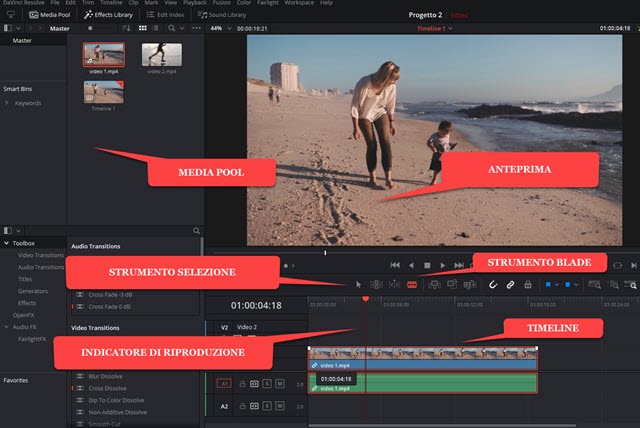Select the Timeline 1 thumbnail in media pool
The width and height of the screenshot is (640, 428).
[104, 92]
